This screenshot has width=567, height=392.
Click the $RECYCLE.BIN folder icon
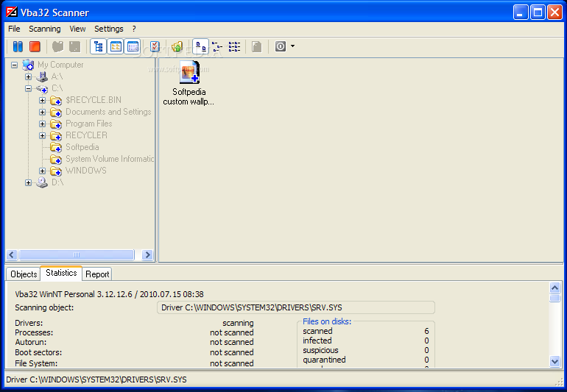coord(56,101)
